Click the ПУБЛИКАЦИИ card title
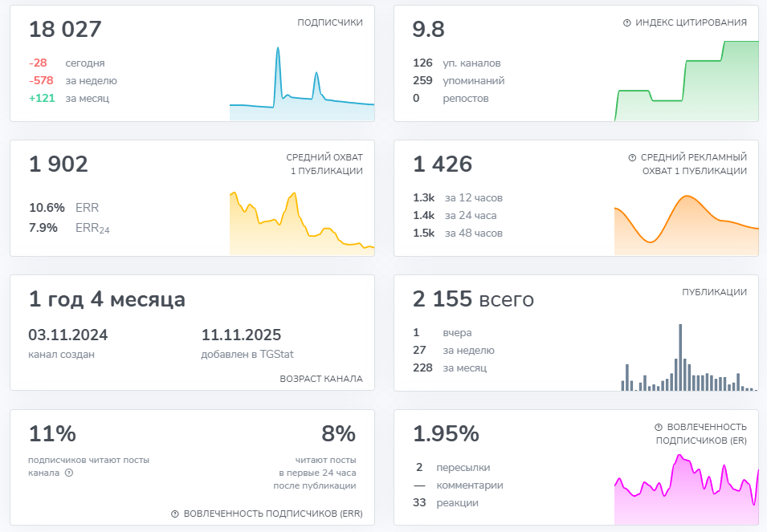 714,292
